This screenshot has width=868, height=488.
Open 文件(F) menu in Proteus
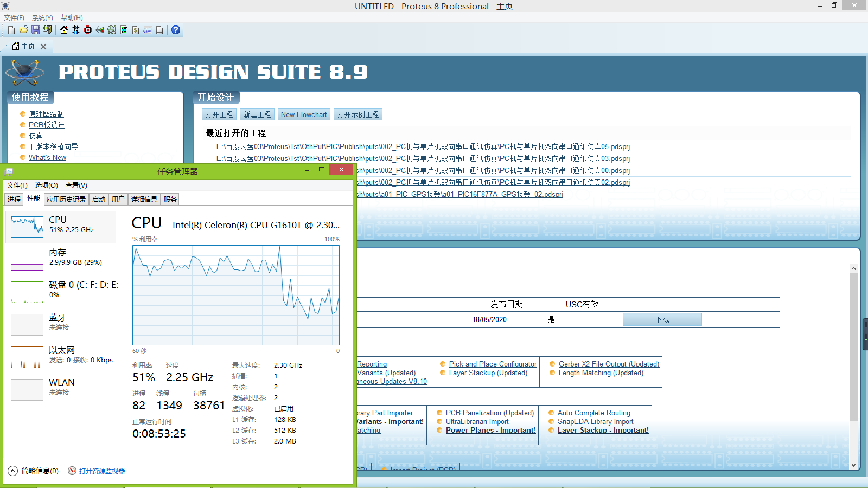[x=14, y=18]
